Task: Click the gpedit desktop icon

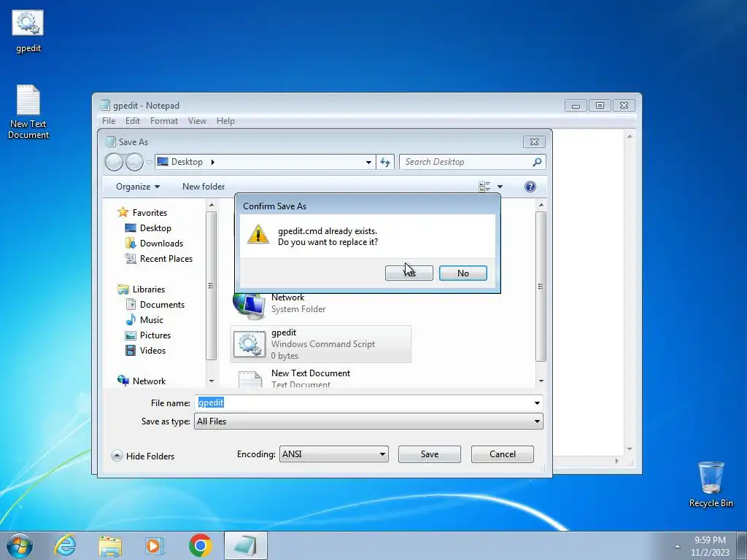Action: 28,31
